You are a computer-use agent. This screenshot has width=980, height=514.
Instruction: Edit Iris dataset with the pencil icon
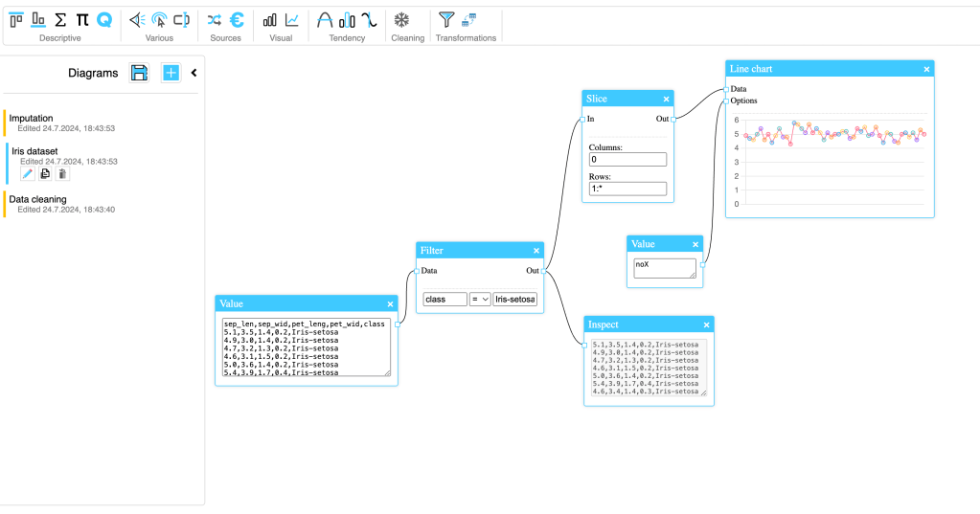click(28, 173)
